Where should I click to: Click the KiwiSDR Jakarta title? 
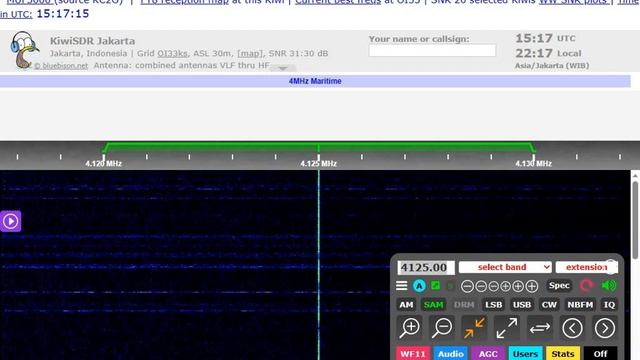pos(92,41)
